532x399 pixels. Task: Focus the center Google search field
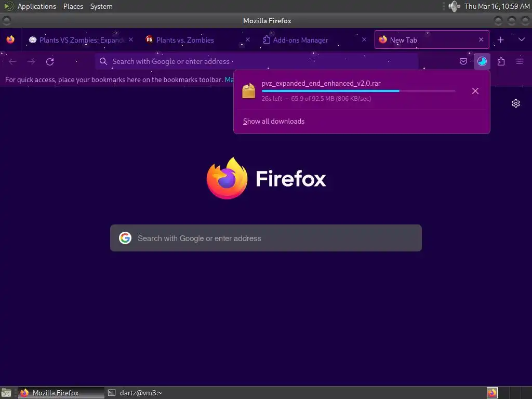coord(266,238)
